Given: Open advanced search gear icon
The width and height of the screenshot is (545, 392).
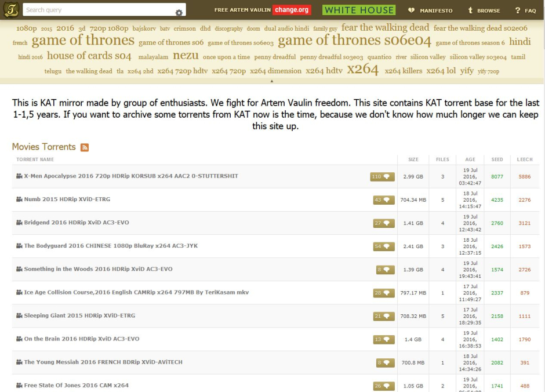Looking at the screenshot, I should click(179, 12).
